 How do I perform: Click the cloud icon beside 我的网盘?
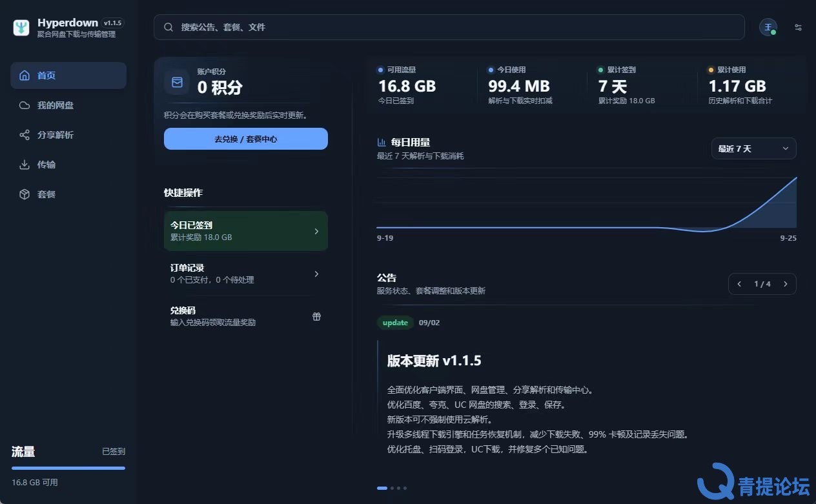pyautogui.click(x=25, y=105)
